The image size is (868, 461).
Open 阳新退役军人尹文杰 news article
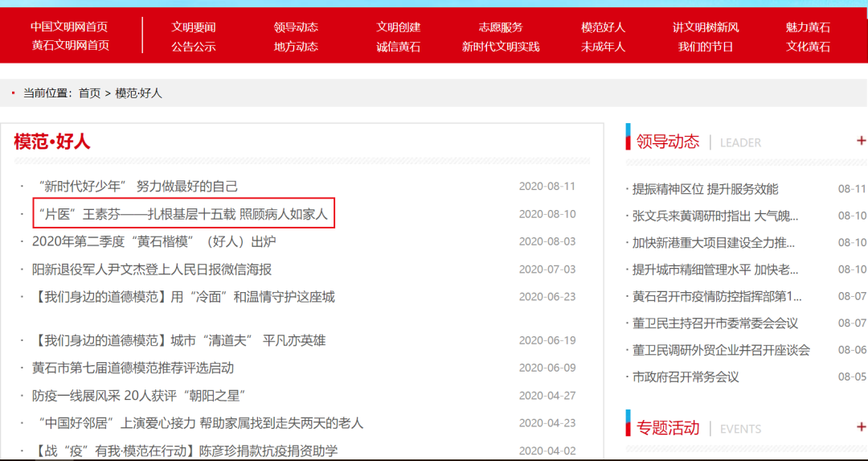pos(152,270)
